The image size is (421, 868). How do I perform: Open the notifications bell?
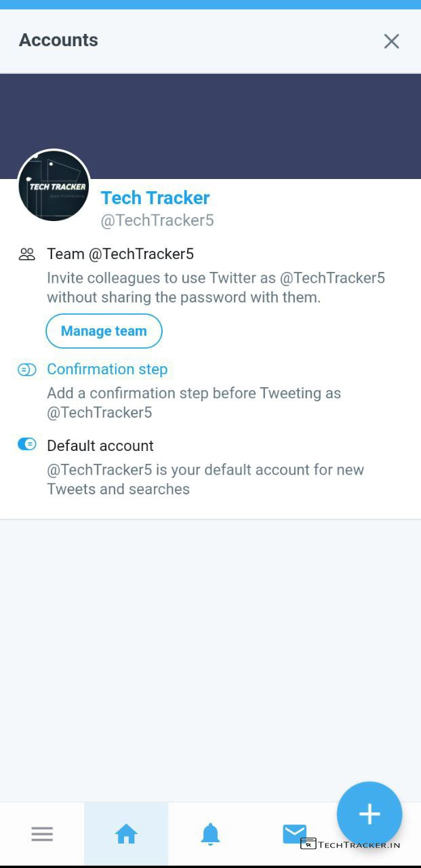coord(210,834)
